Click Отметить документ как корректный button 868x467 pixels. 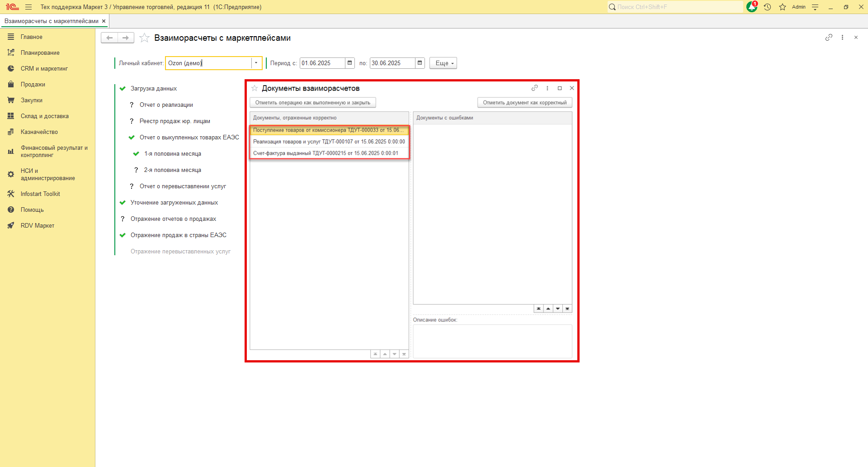[524, 103]
